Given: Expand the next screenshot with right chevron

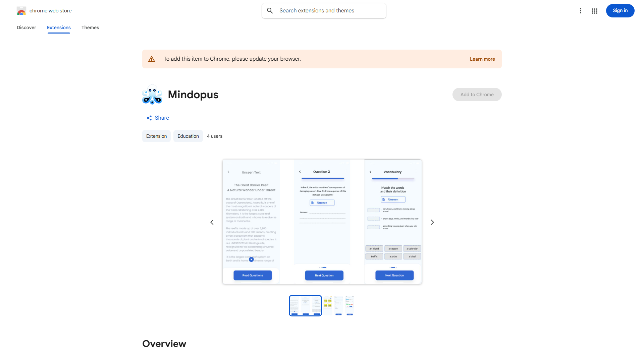Looking at the screenshot, I should (x=432, y=222).
